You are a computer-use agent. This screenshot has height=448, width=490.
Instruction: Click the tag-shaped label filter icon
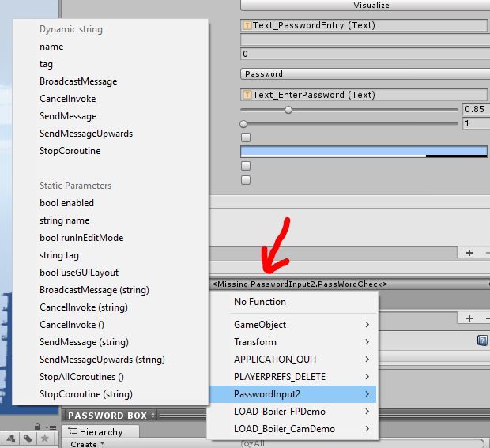[27, 438]
